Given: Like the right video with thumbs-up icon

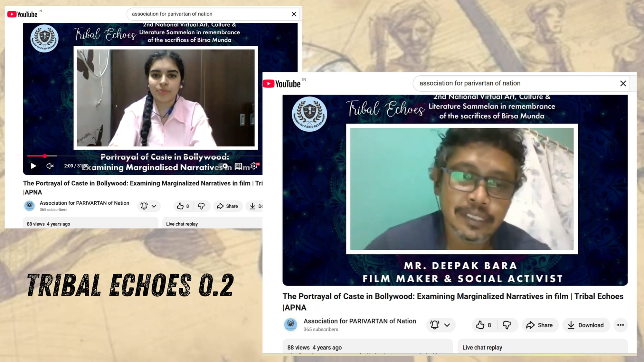Looking at the screenshot, I should click(480, 325).
